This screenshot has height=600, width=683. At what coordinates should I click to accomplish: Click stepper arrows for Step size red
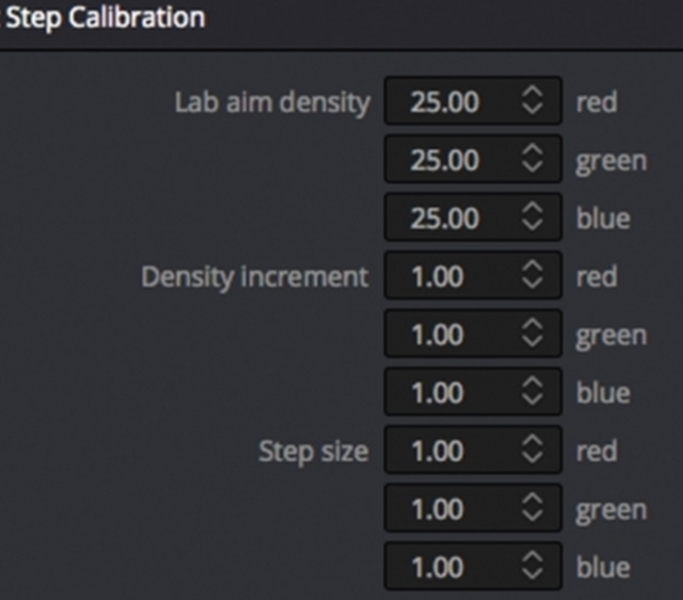533,451
